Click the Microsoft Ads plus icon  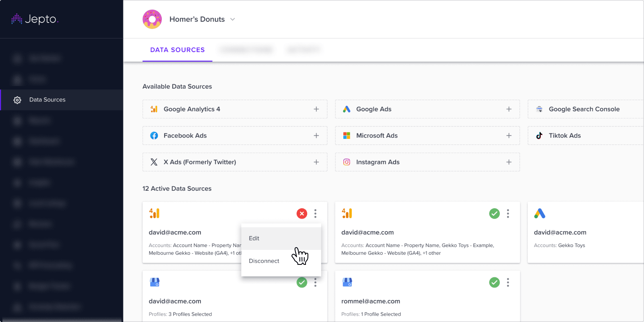coord(509,136)
